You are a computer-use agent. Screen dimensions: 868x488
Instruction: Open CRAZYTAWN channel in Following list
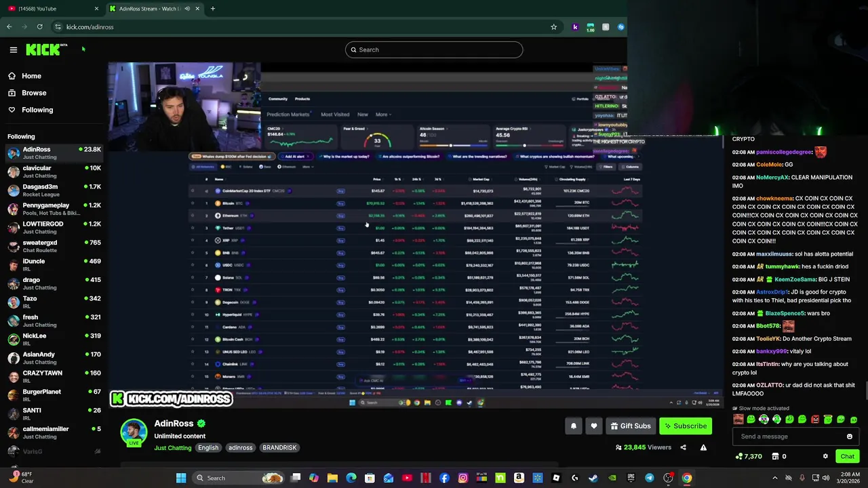coord(54,377)
